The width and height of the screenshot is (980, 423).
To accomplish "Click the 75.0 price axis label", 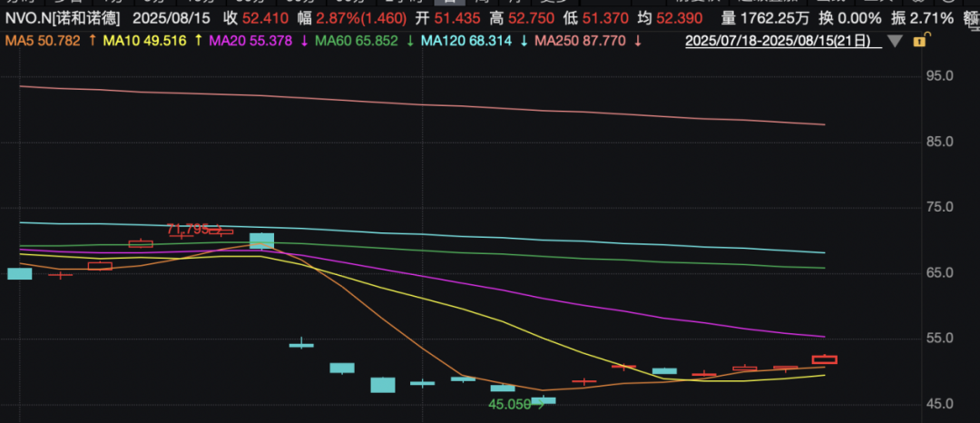I will tap(939, 208).
